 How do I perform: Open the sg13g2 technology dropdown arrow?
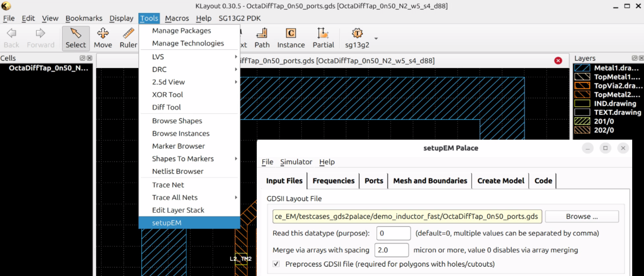376,38
